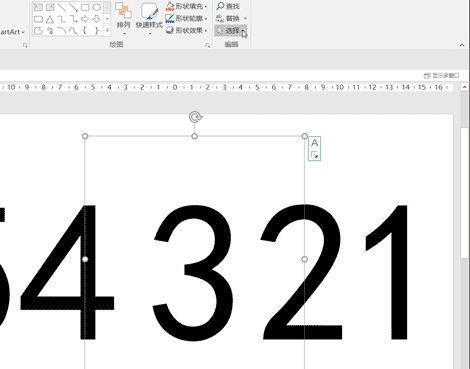Choose the straight Line shape
470x369 pixels.
click(x=61, y=7)
